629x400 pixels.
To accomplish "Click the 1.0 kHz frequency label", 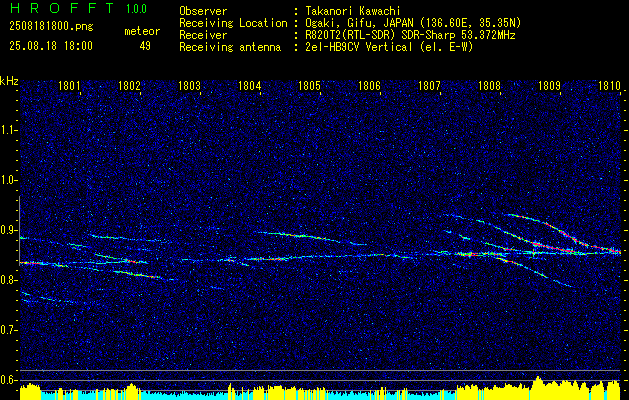I will click(x=8, y=180).
